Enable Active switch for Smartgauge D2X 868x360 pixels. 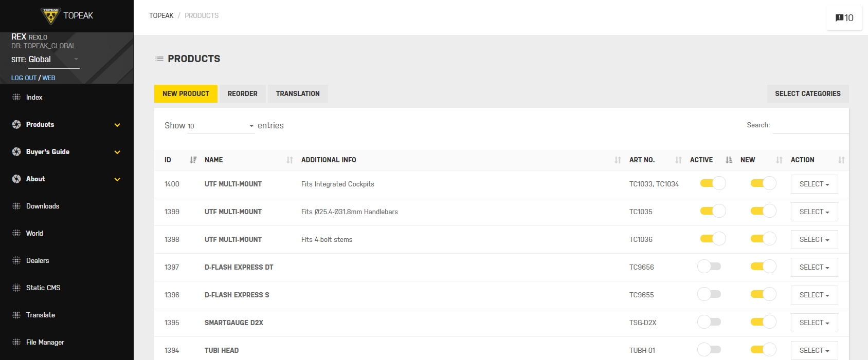pos(710,322)
